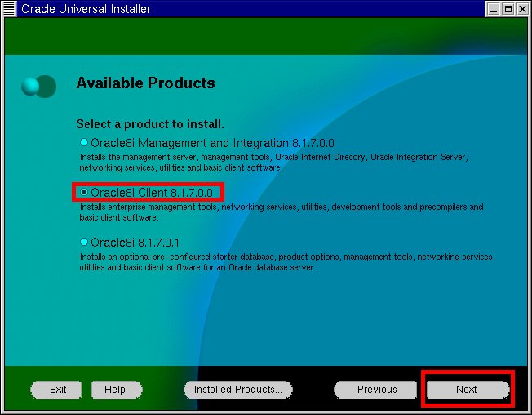This screenshot has height=415, width=532.
Task: Close the Oracle Universal Installer window
Action: pos(521,9)
